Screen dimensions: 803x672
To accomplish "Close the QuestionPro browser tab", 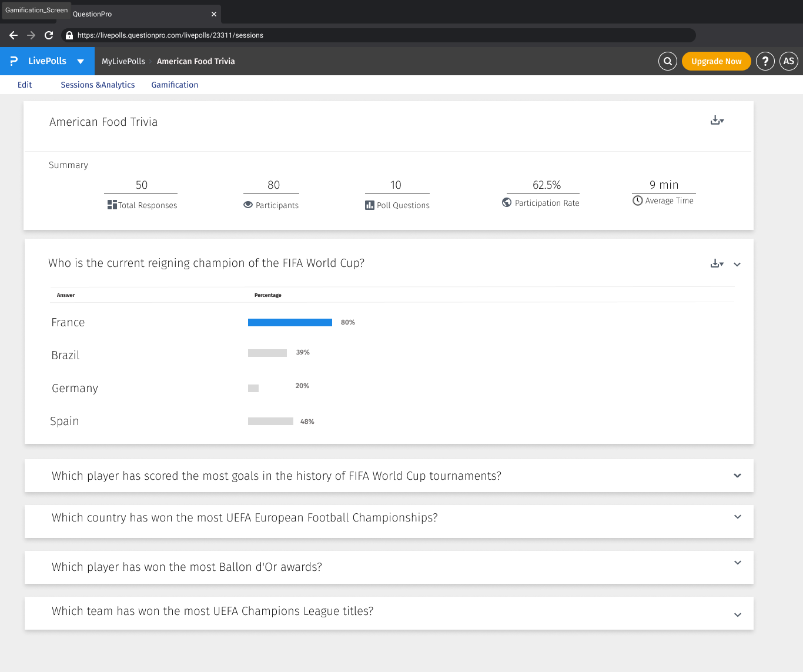I will [214, 14].
